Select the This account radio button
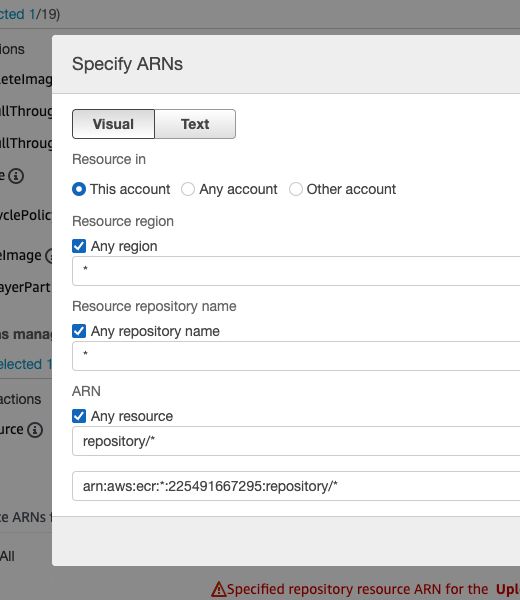The image size is (520, 600). (79, 189)
